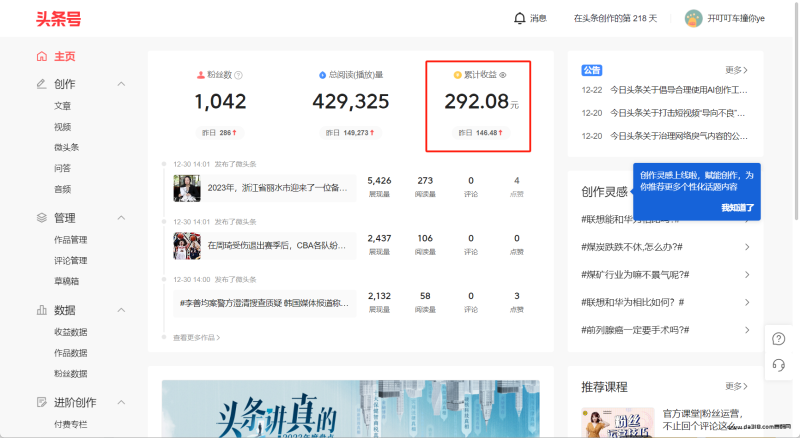
Task: Open #煤炭跌跌不休,怎么办?# topic arrow
Action: click(x=747, y=247)
